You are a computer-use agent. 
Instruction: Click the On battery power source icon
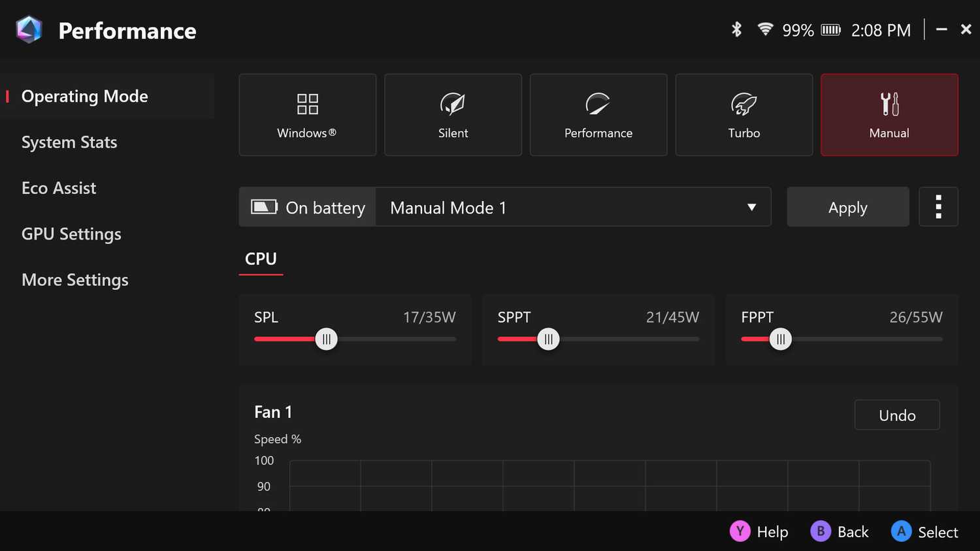[264, 207]
